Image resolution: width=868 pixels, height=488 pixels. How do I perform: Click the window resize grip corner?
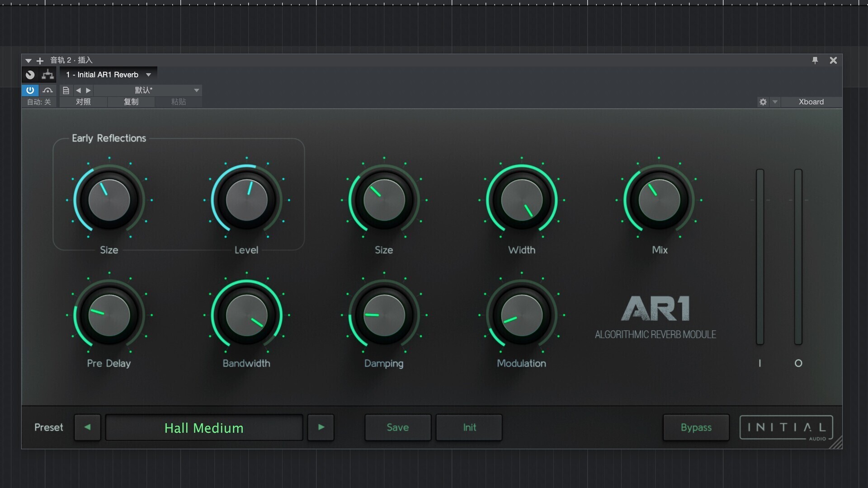836,443
